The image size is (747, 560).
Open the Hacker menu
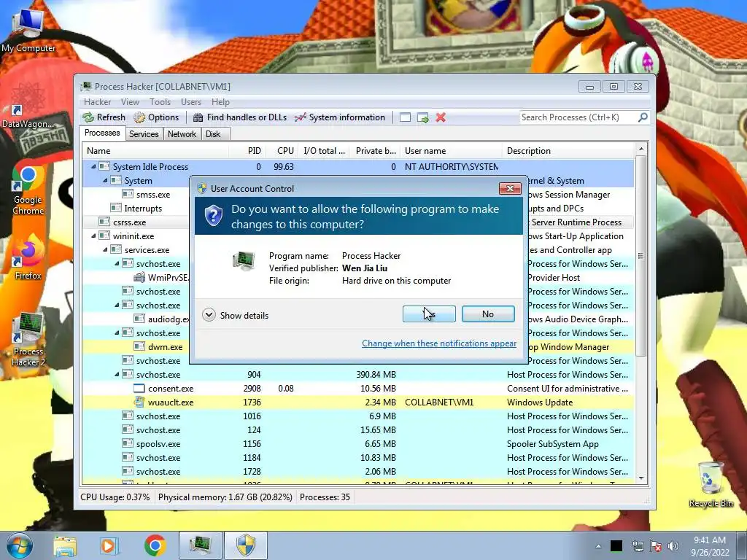(x=97, y=102)
